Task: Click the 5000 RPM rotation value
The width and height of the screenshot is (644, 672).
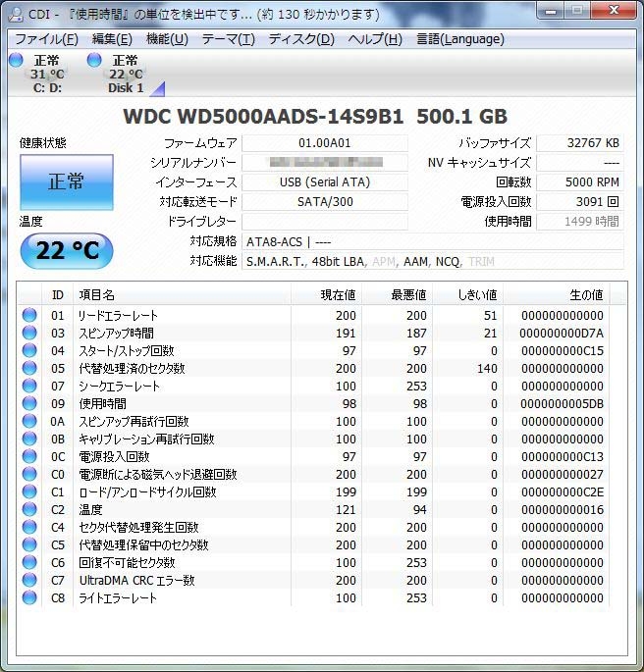Action: pos(579,182)
